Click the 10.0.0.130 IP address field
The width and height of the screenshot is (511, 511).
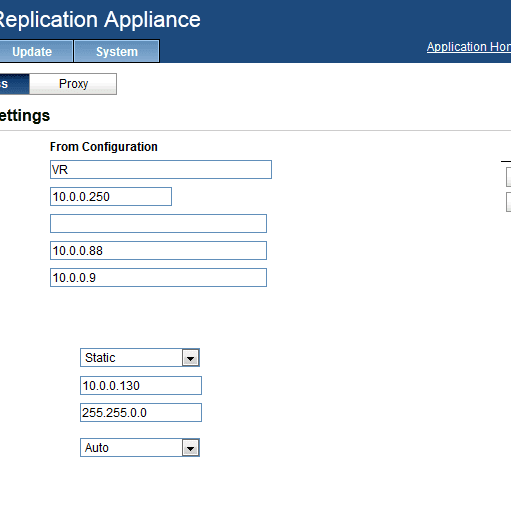[x=141, y=385]
